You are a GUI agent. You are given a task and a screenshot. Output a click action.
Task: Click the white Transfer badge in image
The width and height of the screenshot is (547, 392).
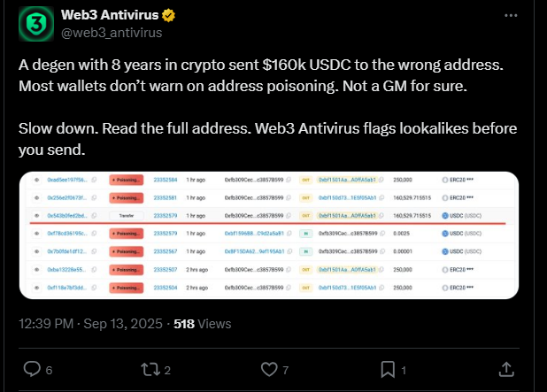pos(126,215)
